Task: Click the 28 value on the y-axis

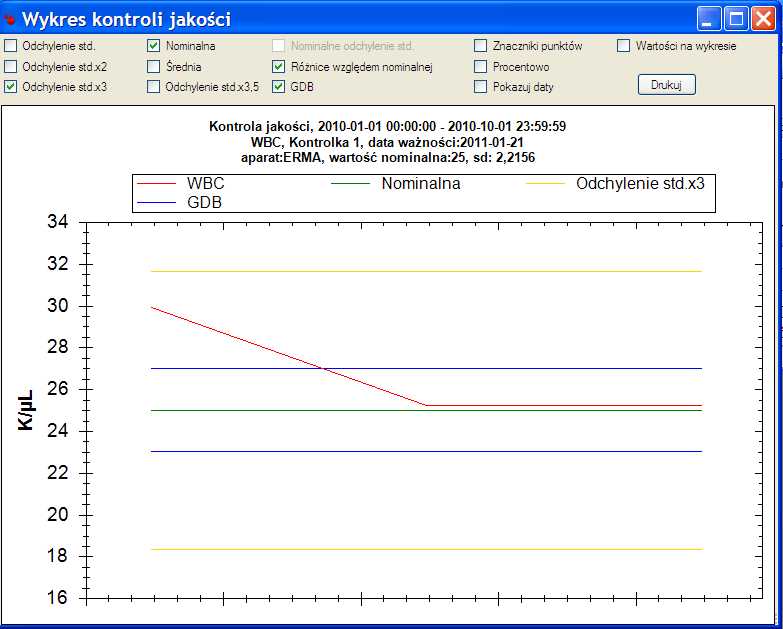Action: tap(57, 347)
